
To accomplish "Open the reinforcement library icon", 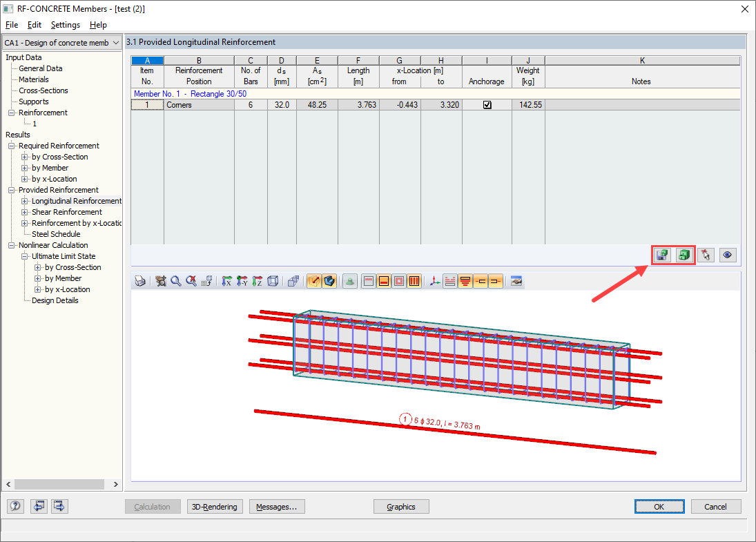I will (684, 255).
